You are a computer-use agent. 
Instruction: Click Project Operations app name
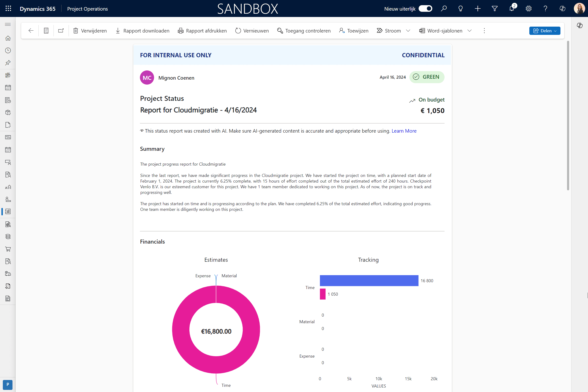(x=87, y=9)
